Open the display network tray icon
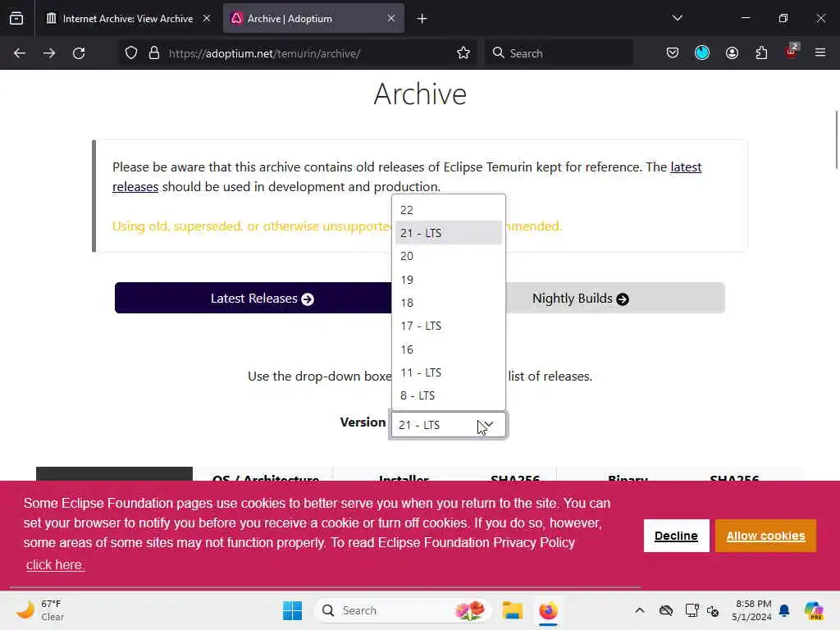 692,610
